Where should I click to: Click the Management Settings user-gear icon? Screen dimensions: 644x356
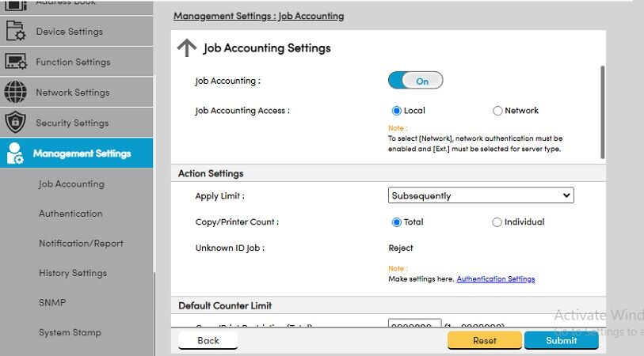tap(15, 153)
